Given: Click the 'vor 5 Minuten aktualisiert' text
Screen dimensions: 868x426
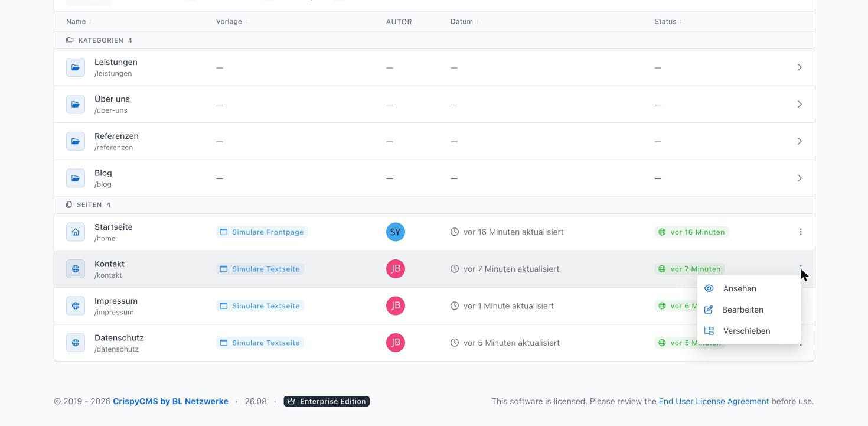Looking at the screenshot, I should click(x=511, y=343).
